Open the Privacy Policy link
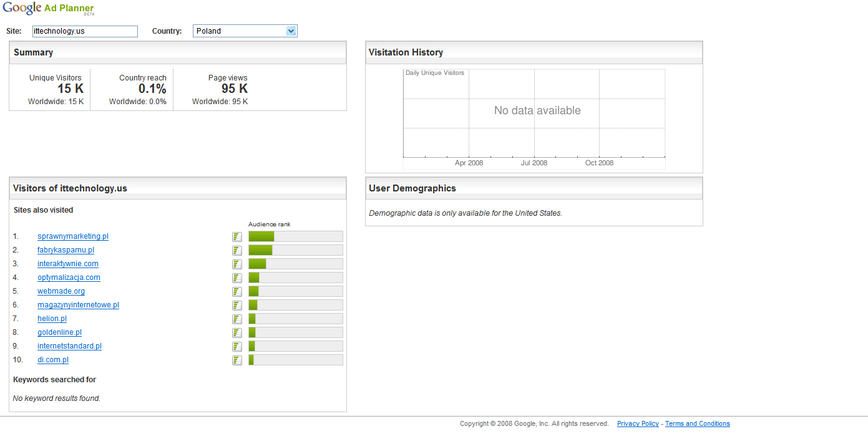This screenshot has width=868, height=434. pos(638,423)
